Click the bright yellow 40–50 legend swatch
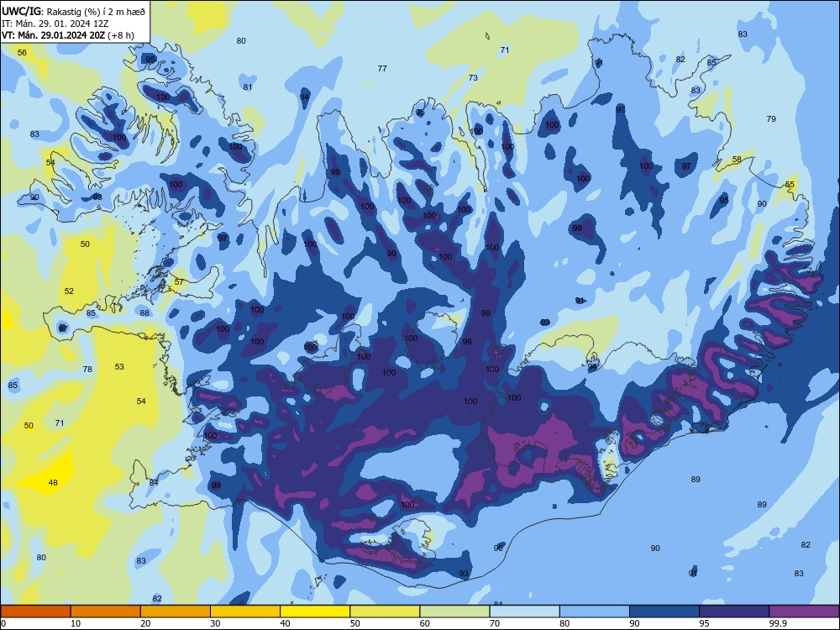840x630 pixels. pyautogui.click(x=315, y=612)
